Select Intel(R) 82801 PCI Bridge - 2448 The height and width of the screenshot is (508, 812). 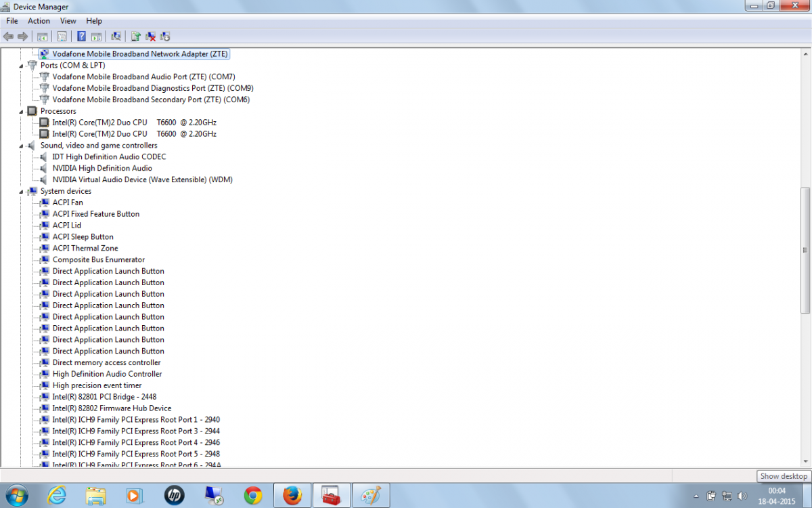pyautogui.click(x=104, y=397)
